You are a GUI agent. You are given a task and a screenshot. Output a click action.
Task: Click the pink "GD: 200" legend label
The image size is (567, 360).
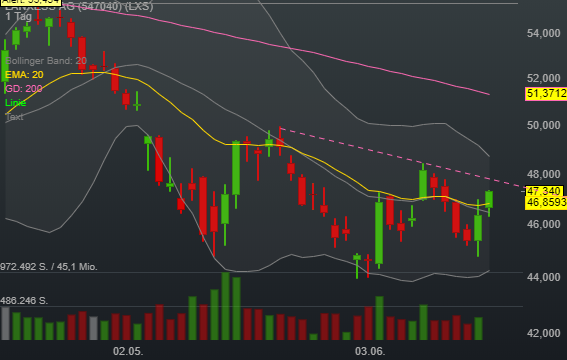24,89
